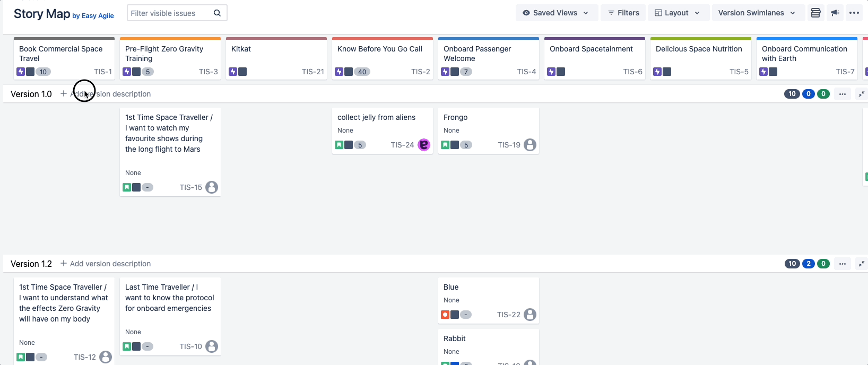Collapse the Version 1.0 swimlane
The image size is (868, 365).
(862, 94)
